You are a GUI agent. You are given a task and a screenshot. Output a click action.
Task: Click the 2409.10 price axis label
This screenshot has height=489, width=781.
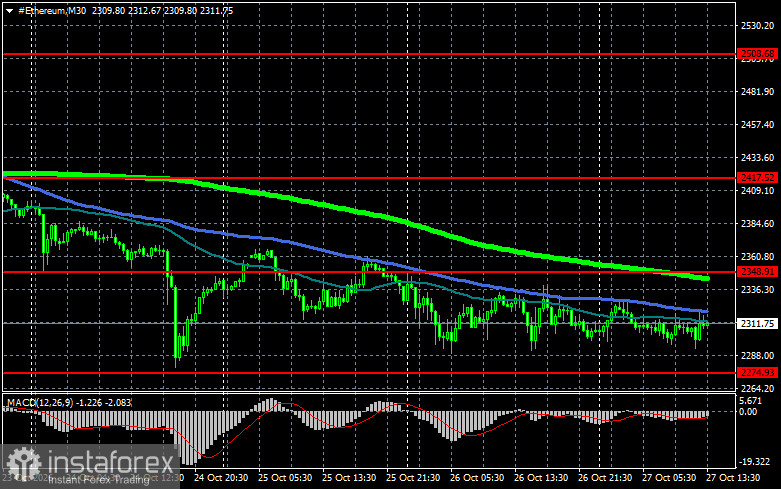pyautogui.click(x=758, y=190)
